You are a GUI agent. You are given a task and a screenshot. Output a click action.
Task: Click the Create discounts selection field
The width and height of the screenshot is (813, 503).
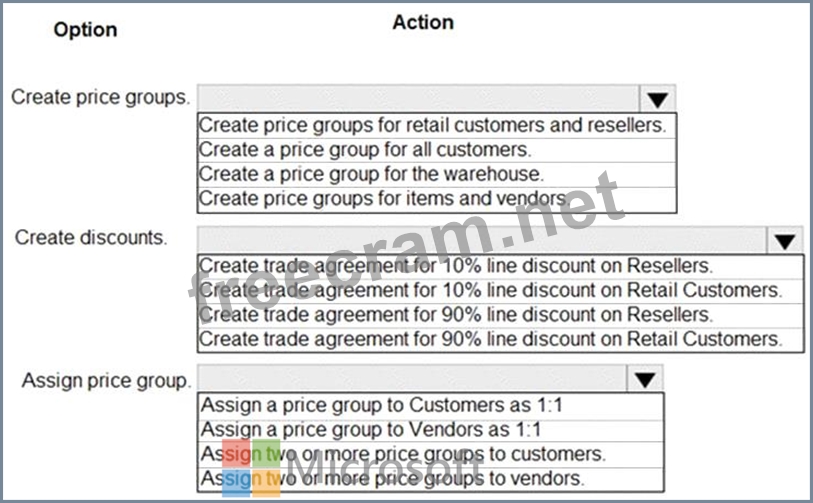(x=482, y=240)
